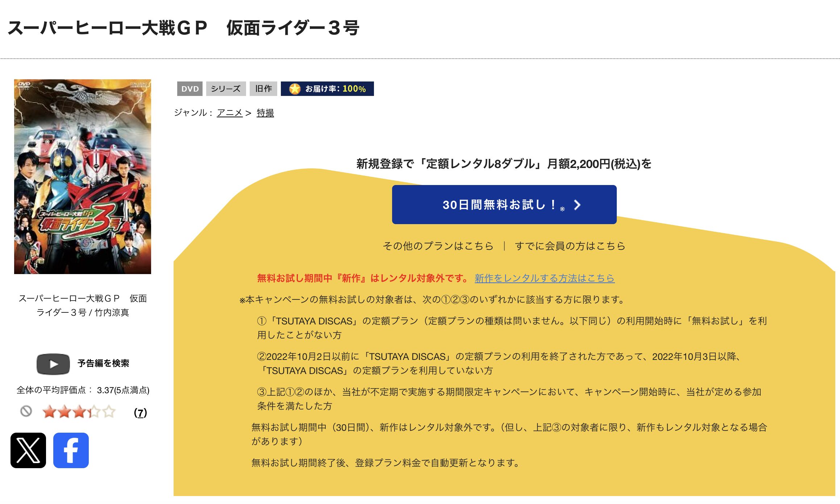Click the ジャンル: label

point(194,113)
